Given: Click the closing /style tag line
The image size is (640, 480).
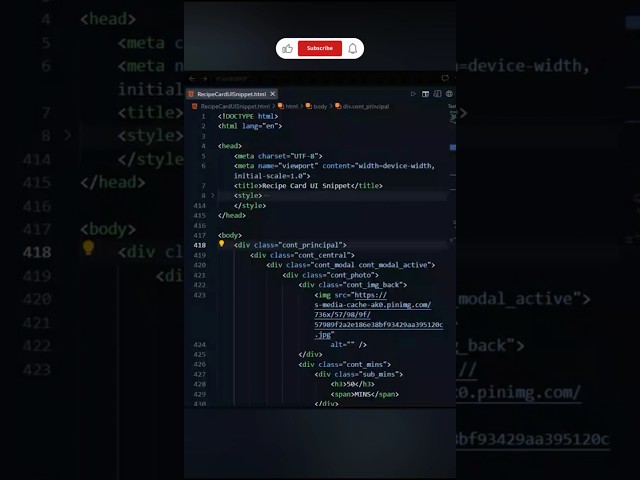Looking at the screenshot, I should 250,206.
